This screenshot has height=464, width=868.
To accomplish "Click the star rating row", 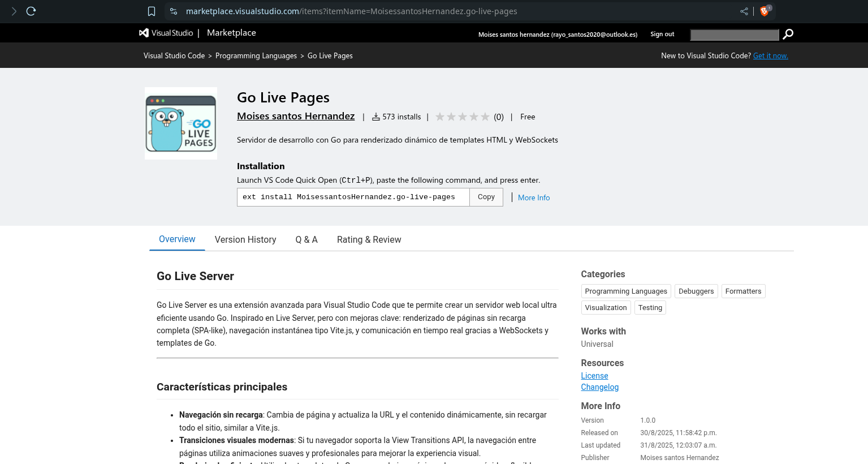I will pyautogui.click(x=463, y=117).
